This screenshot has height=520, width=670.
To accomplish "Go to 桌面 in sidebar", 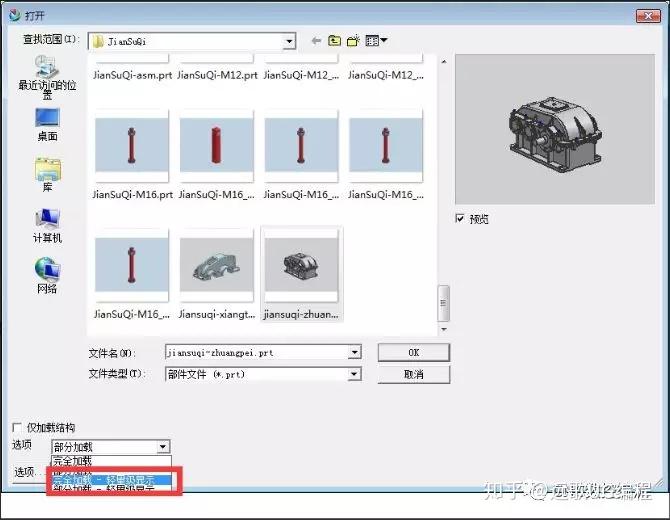I will (x=47, y=125).
